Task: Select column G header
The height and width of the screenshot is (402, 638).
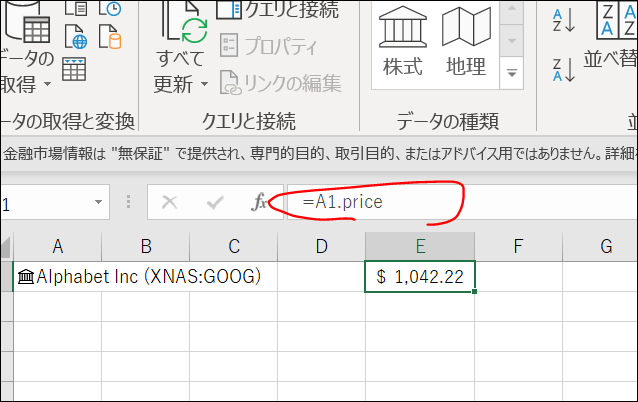Action: click(x=601, y=246)
